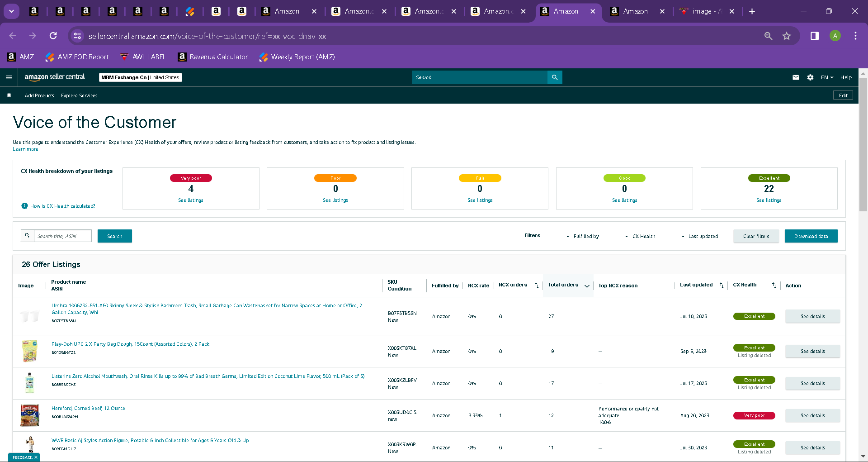Image resolution: width=868 pixels, height=462 pixels.
Task: Open the Chrome profile avatar
Action: tap(835, 36)
